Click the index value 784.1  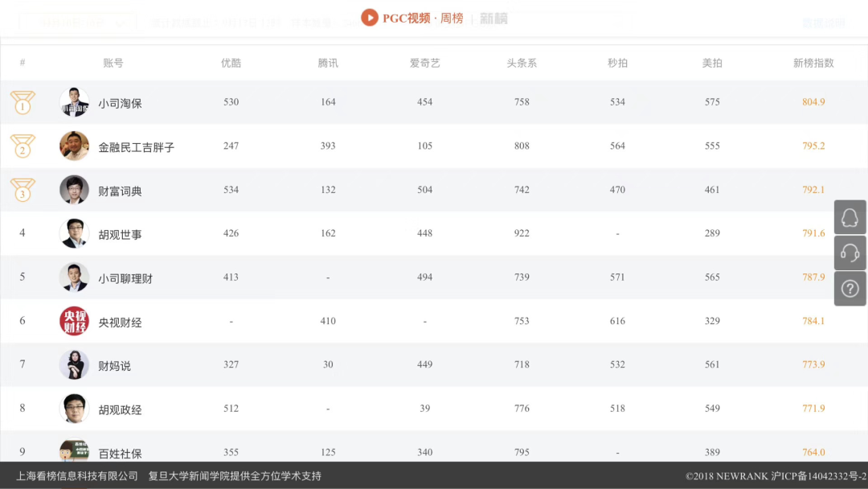[x=813, y=321]
